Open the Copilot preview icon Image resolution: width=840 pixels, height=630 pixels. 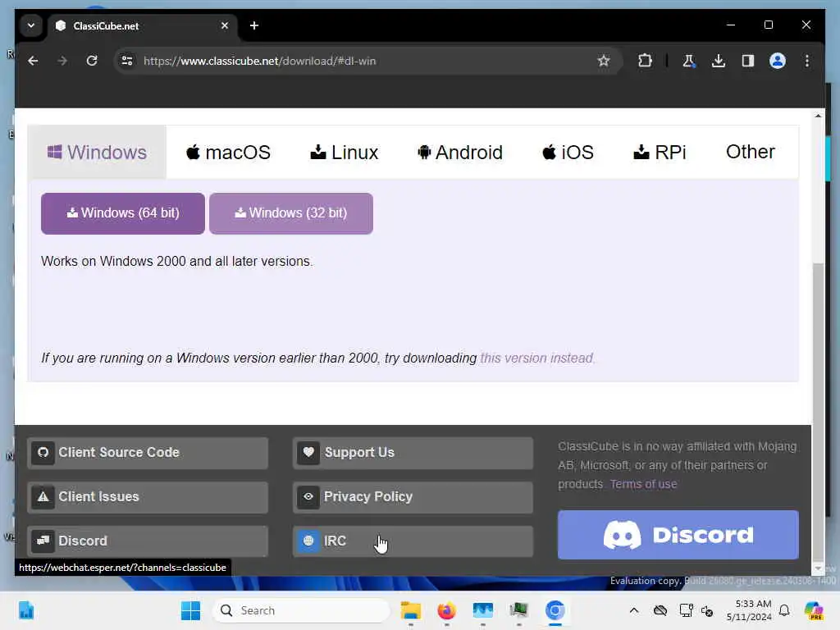tap(814, 610)
